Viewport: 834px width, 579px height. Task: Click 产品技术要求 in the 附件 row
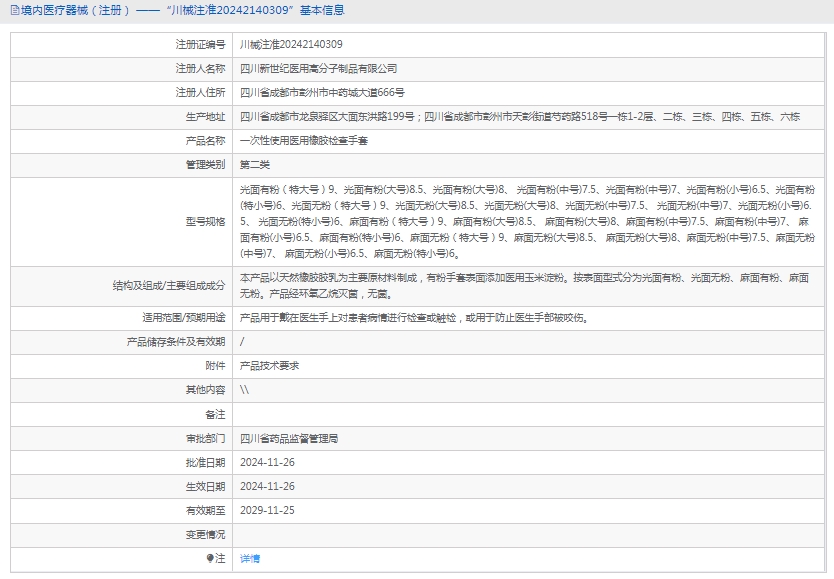(269, 365)
